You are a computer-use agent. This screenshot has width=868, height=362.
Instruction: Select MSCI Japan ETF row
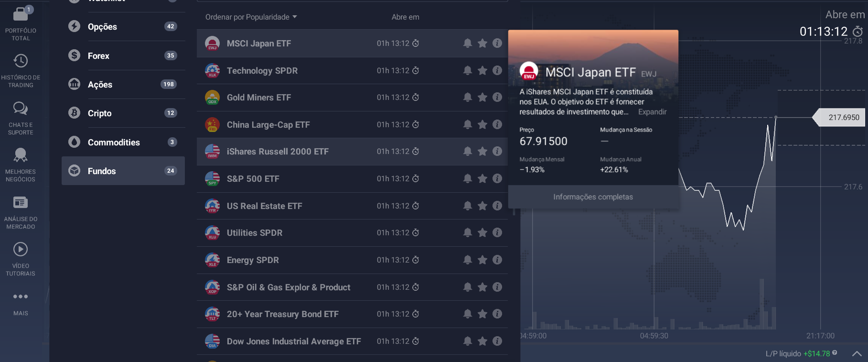[x=352, y=43]
